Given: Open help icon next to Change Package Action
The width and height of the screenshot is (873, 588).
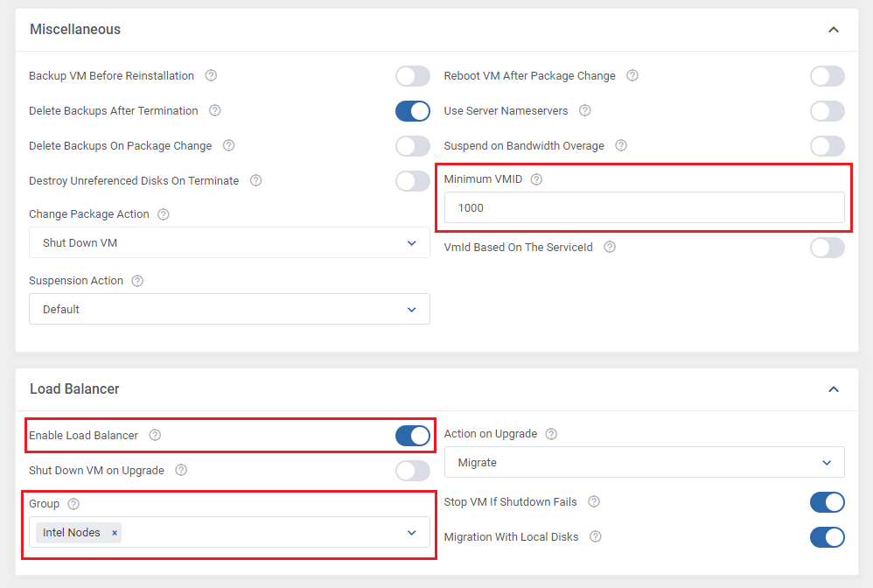Looking at the screenshot, I should (x=163, y=214).
